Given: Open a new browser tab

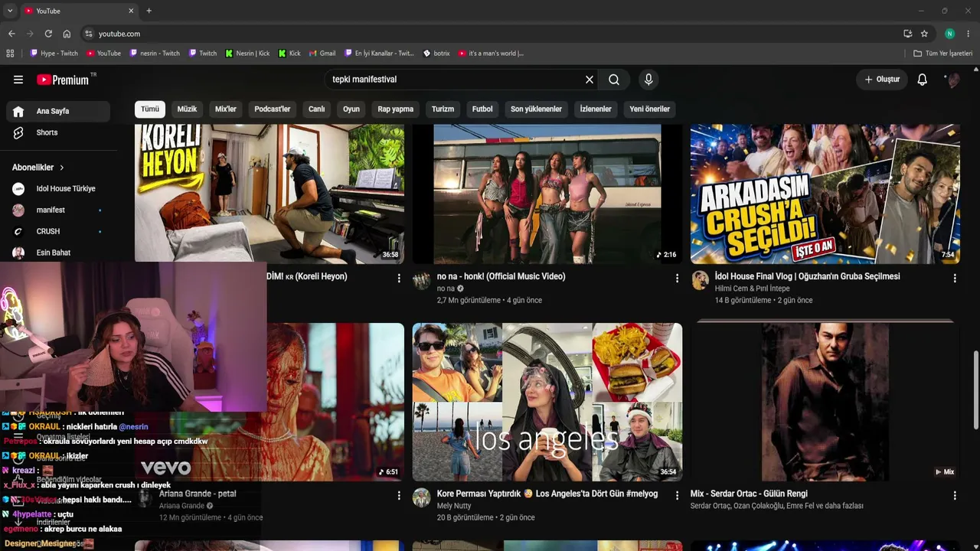Looking at the screenshot, I should click(x=149, y=11).
